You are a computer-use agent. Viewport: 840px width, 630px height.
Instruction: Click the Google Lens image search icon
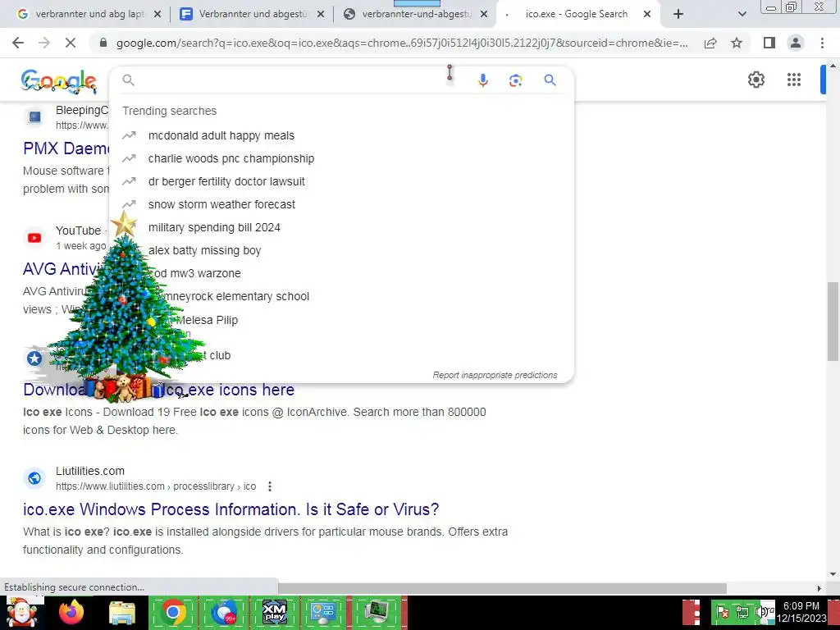[x=515, y=80]
